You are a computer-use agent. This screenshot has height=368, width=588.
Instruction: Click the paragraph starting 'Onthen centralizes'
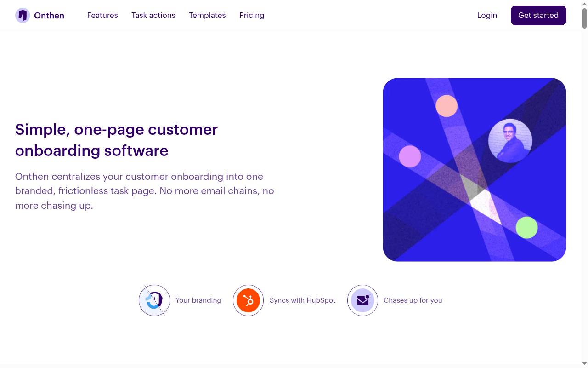(145, 191)
